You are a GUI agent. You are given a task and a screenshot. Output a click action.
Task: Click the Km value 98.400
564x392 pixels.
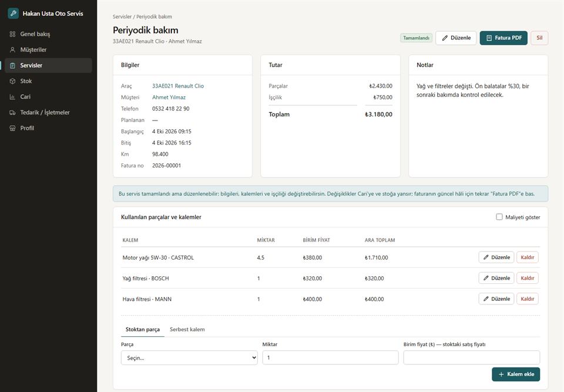pyautogui.click(x=160, y=154)
